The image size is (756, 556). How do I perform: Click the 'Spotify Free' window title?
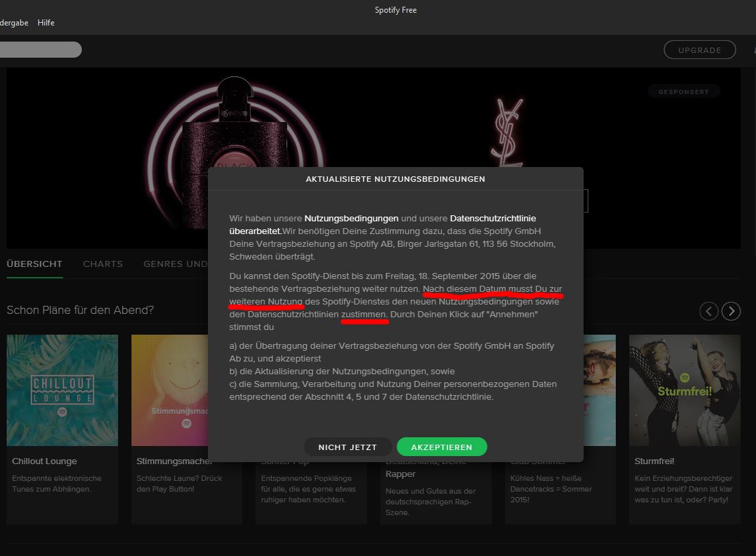(396, 9)
